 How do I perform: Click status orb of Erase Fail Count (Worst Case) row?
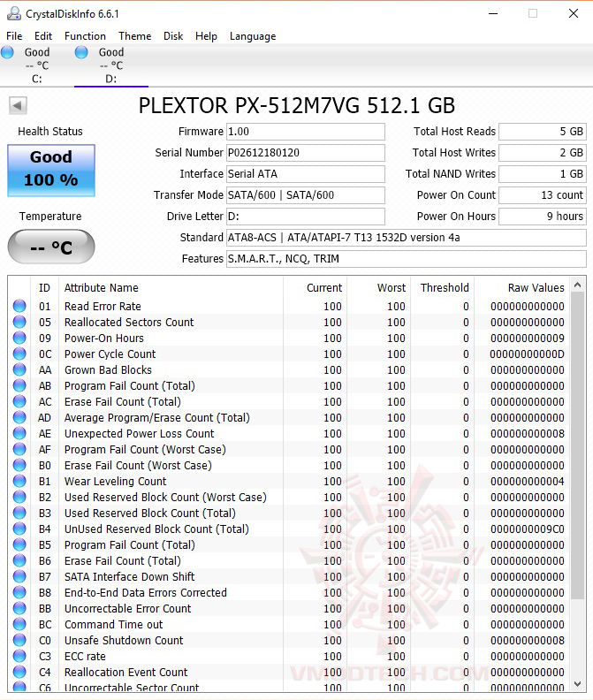[19, 465]
